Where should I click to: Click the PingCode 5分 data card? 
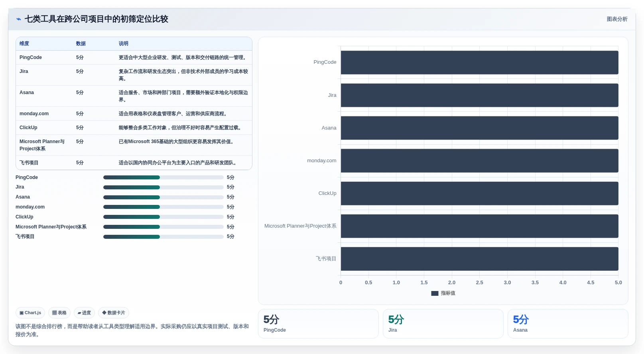tap(318, 324)
